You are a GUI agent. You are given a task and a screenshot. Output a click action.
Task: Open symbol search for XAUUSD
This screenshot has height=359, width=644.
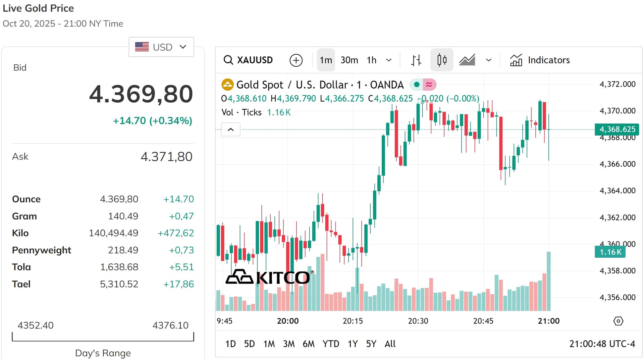pos(248,60)
